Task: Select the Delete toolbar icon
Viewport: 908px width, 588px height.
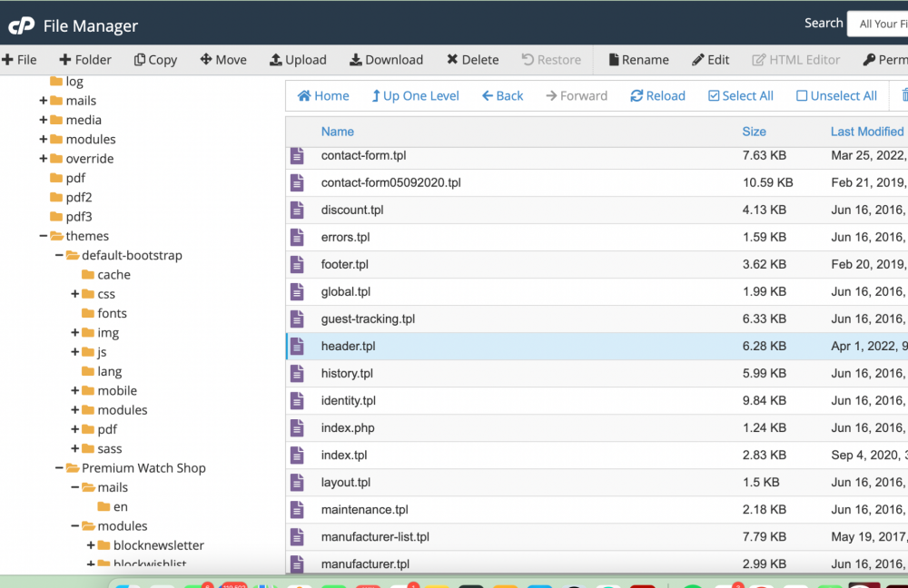Action: (x=472, y=59)
